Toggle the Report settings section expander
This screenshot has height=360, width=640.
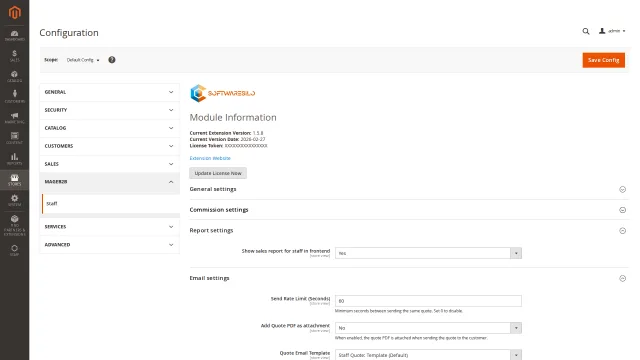[622, 231]
